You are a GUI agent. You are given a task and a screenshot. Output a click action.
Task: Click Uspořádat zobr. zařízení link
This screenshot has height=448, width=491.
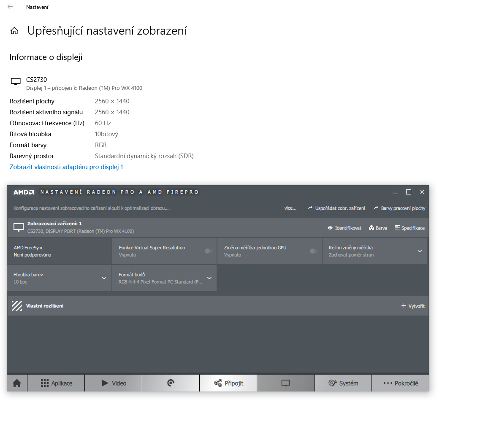click(336, 208)
